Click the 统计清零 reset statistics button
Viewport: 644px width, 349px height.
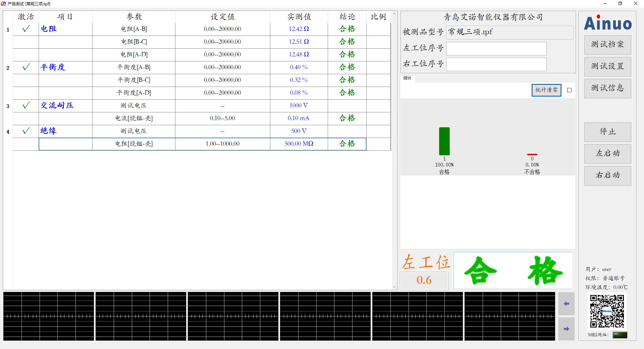546,90
